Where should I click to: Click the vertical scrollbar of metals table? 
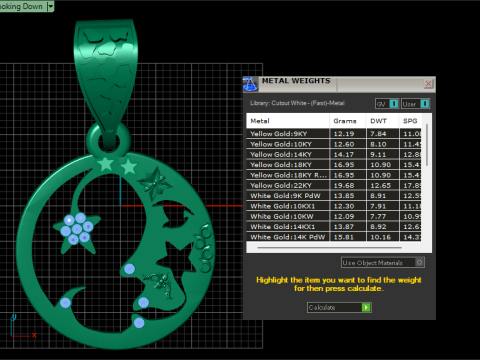(x=427, y=145)
